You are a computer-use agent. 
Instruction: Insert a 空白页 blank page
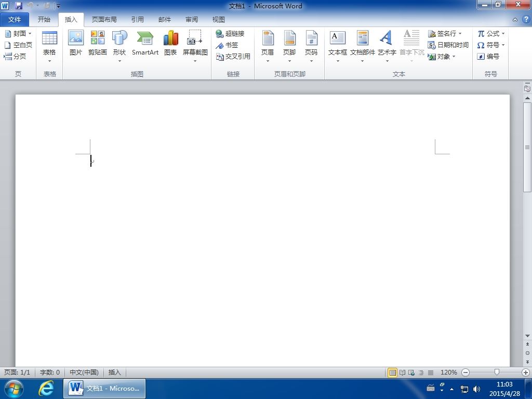(18, 45)
